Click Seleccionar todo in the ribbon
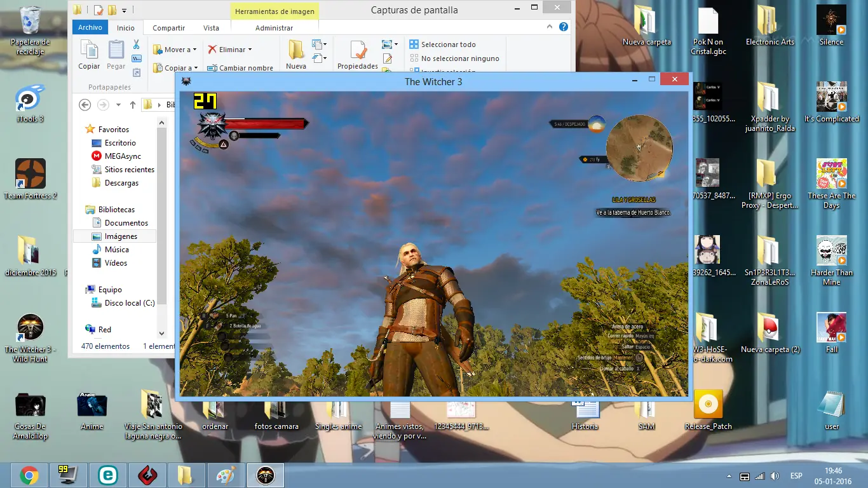Image resolution: width=868 pixels, height=488 pixels. (442, 44)
